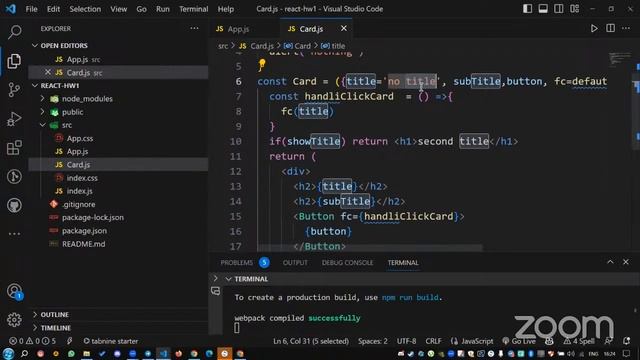The width and height of the screenshot is (640, 360).
Task: Collapse the src folder
Action: pos(42,125)
